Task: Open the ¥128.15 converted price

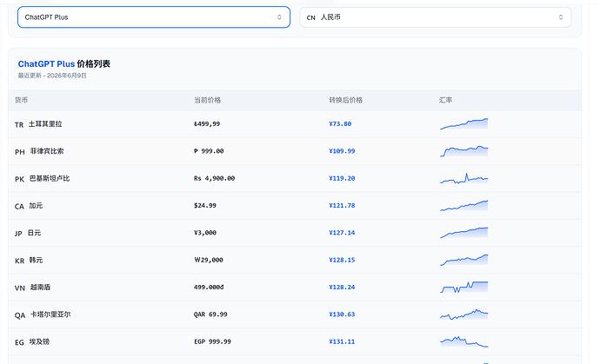Action: point(342,260)
